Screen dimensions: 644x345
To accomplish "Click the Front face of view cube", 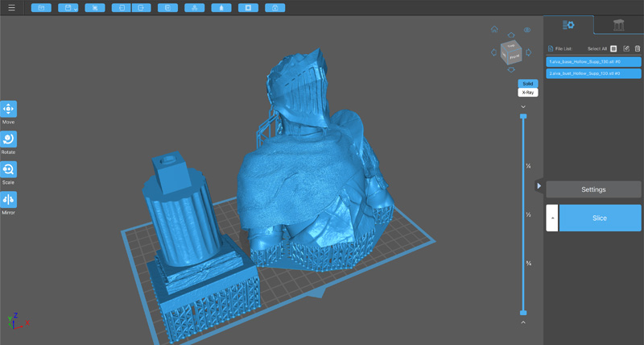I will coord(515,57).
